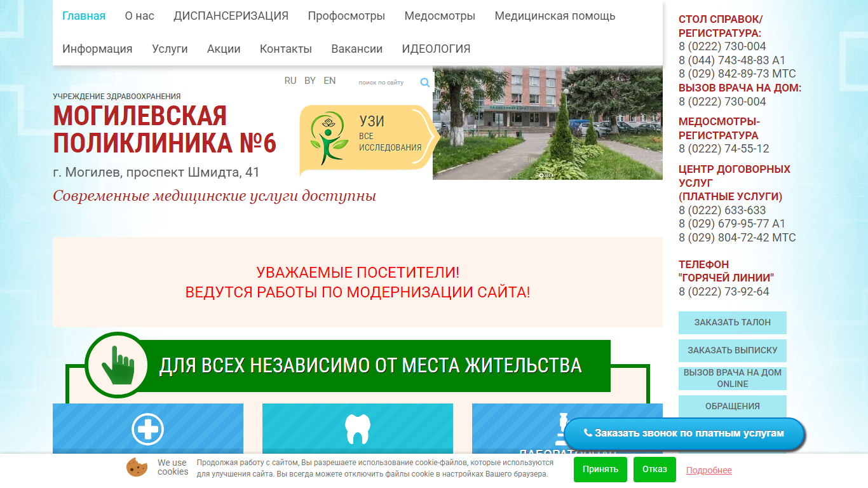This screenshot has width=868, height=488.
Task: Click the number 8 (0222) 633-633
Action: (x=722, y=210)
